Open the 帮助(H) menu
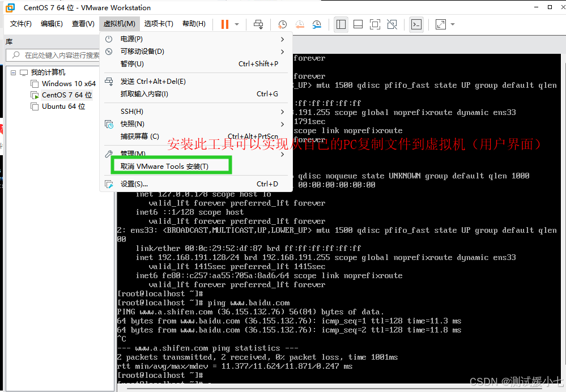 [x=194, y=24]
